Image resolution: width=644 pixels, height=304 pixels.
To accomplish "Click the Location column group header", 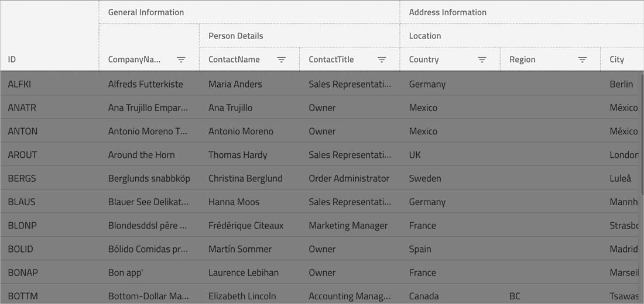I will point(425,36).
